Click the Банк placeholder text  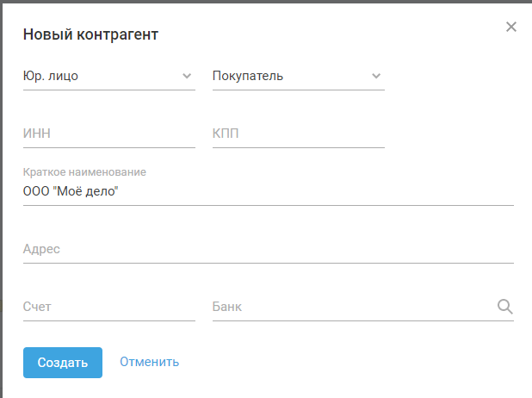[x=227, y=307]
